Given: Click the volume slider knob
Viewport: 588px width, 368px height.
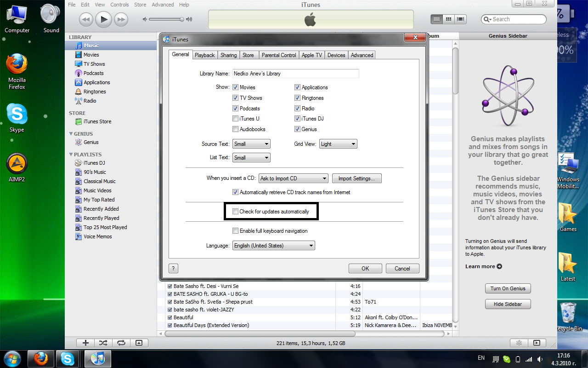Looking at the screenshot, I should click(182, 19).
